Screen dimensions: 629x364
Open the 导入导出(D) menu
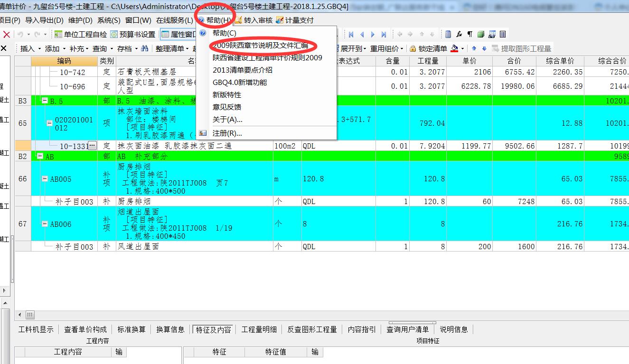pyautogui.click(x=44, y=20)
